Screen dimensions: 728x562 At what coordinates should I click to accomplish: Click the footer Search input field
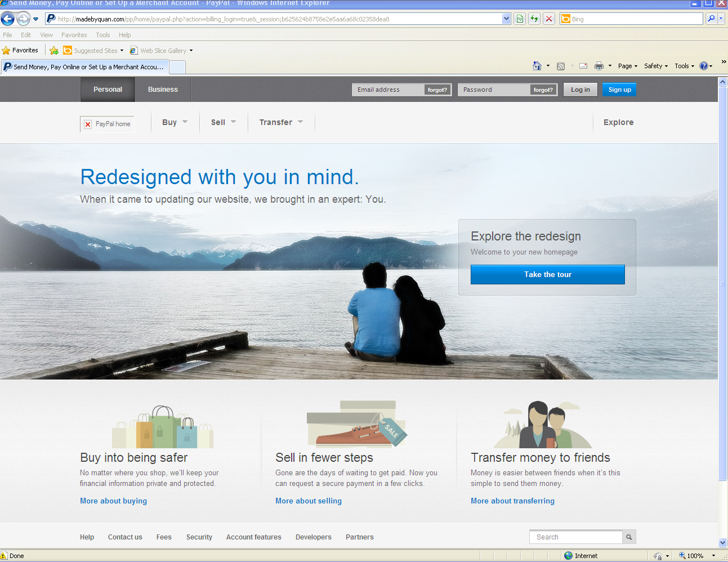576,537
